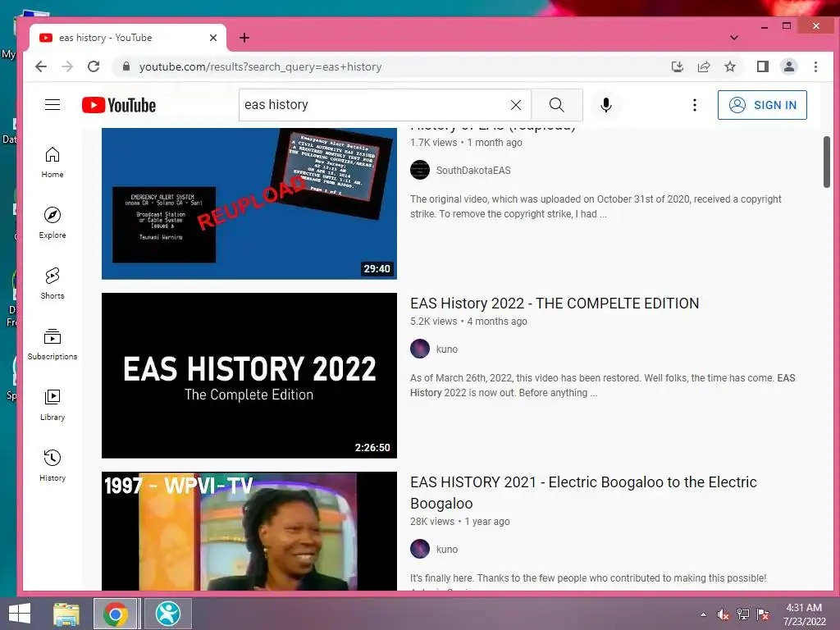Click the network tray icon
The width and height of the screenshot is (840, 630).
tap(743, 614)
